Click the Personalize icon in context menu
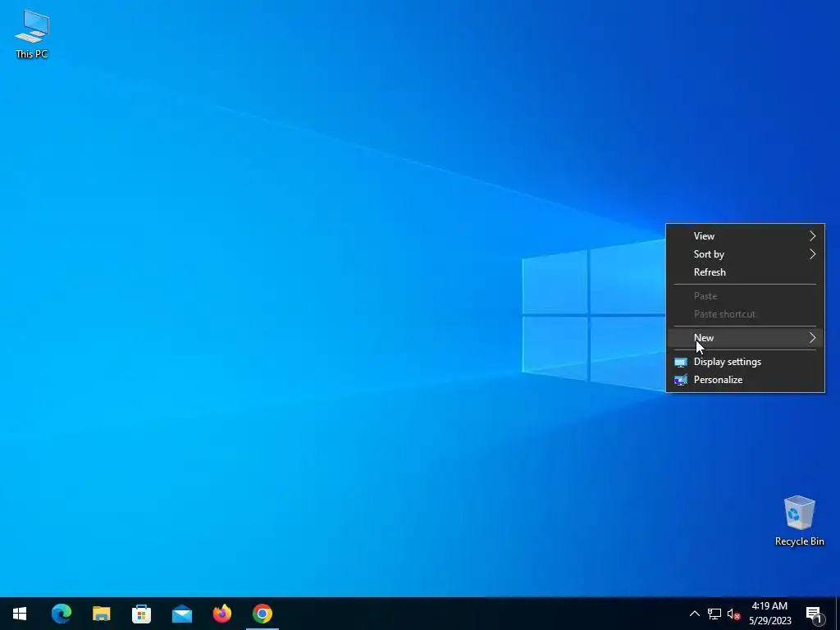 point(680,380)
